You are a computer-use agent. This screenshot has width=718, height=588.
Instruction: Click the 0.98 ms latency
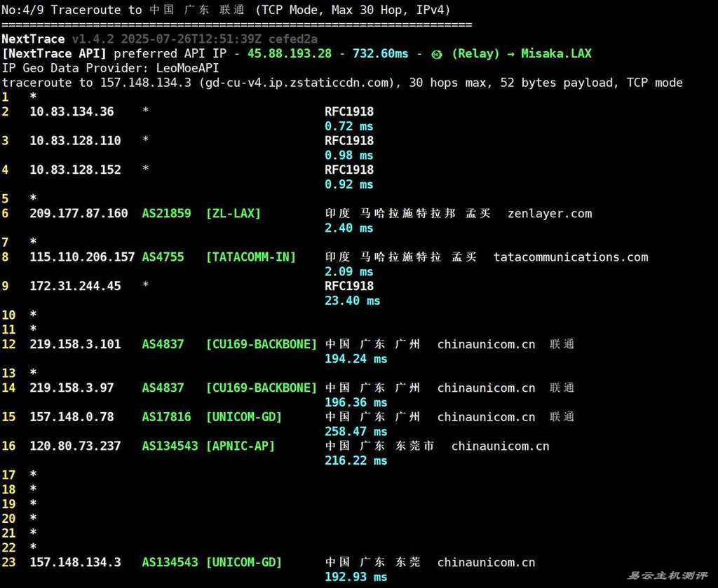pos(349,155)
